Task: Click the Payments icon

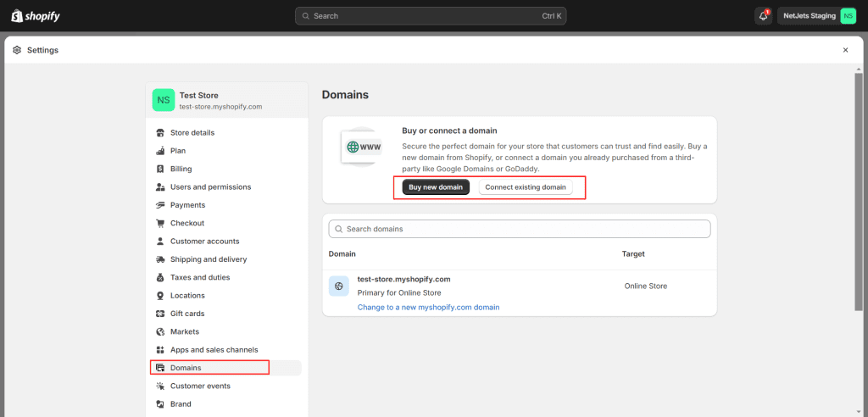Action: [x=160, y=205]
